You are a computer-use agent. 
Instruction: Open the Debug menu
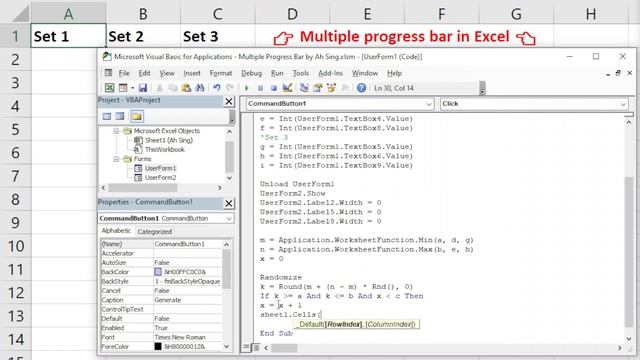tap(251, 73)
